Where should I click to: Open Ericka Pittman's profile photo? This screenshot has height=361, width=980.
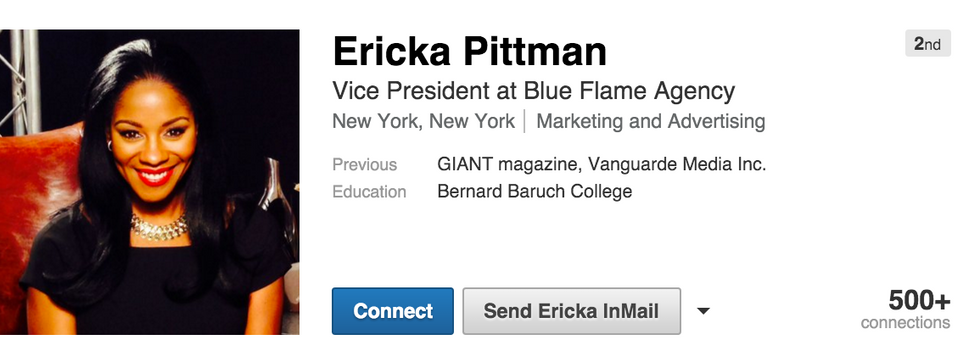[149, 182]
